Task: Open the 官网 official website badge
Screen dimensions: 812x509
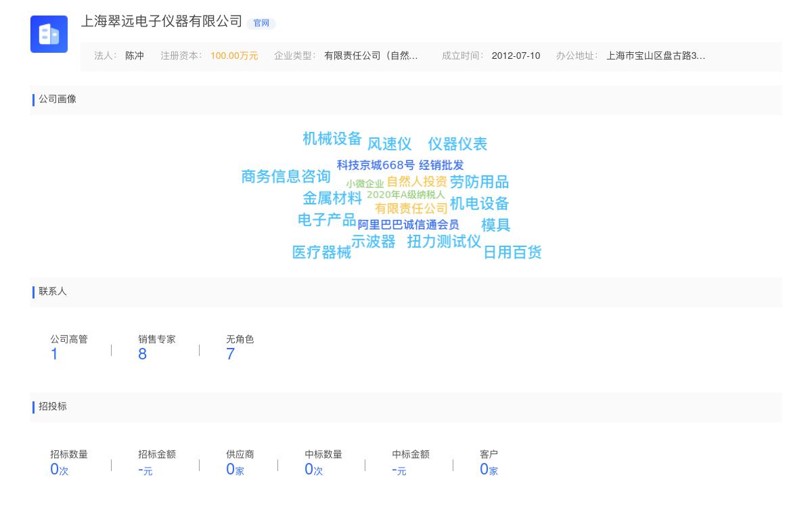Action: 261,23
